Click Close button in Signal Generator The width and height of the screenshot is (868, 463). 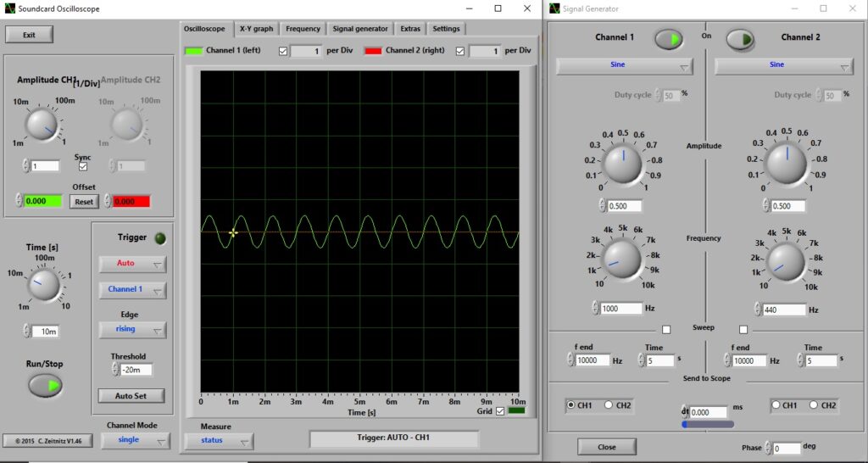click(x=607, y=447)
